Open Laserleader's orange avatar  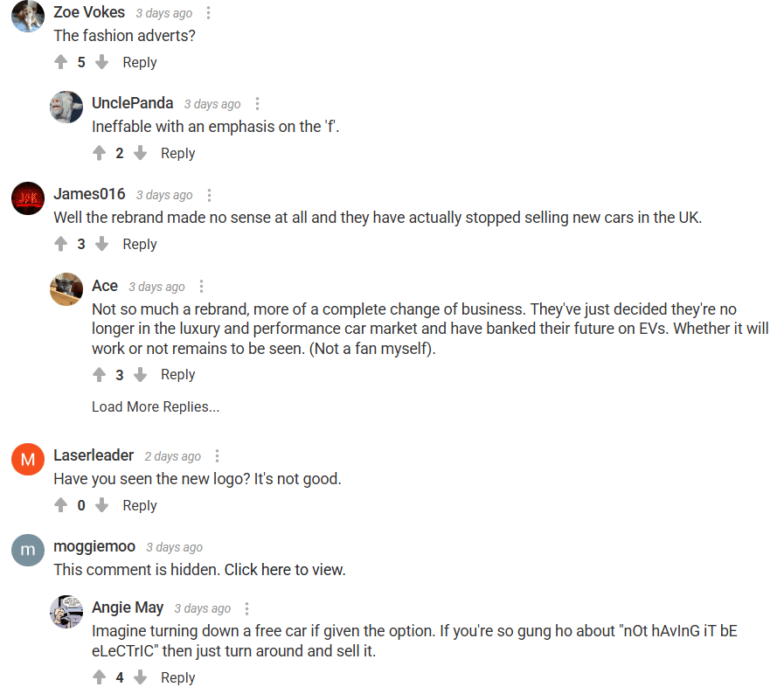28,459
